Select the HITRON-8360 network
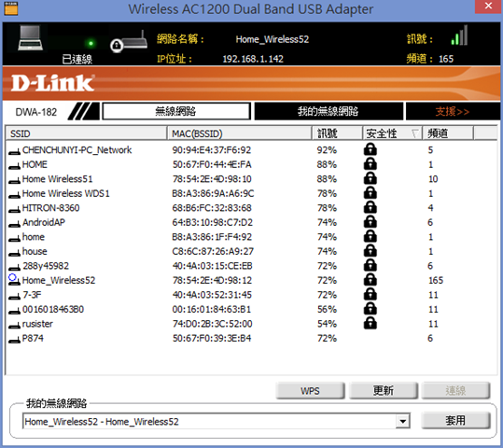503x448 pixels. pos(251,207)
